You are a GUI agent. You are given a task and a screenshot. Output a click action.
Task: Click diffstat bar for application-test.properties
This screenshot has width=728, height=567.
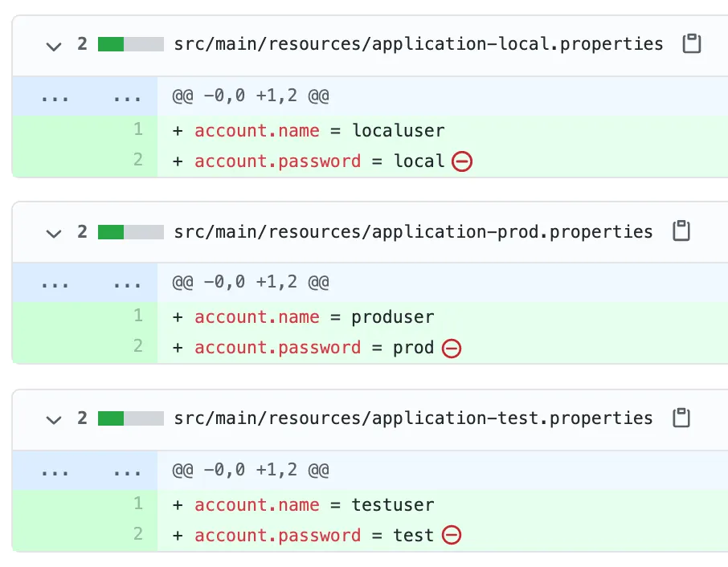coord(130,418)
